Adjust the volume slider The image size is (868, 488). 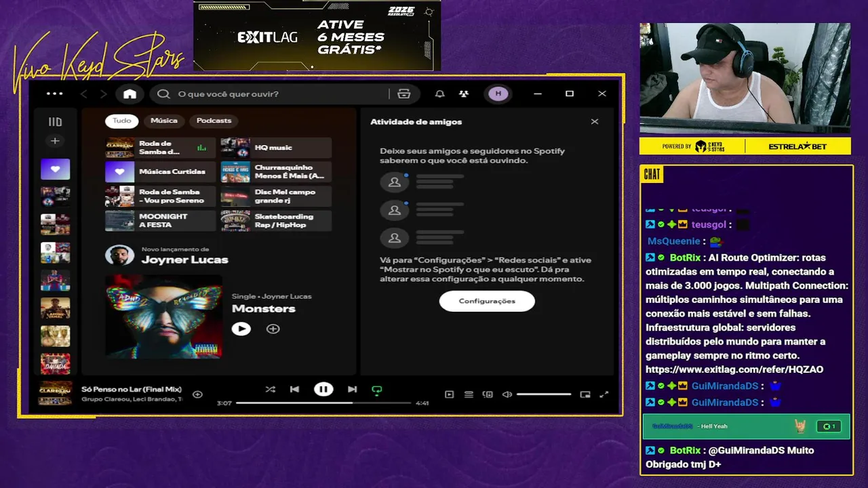[544, 394]
